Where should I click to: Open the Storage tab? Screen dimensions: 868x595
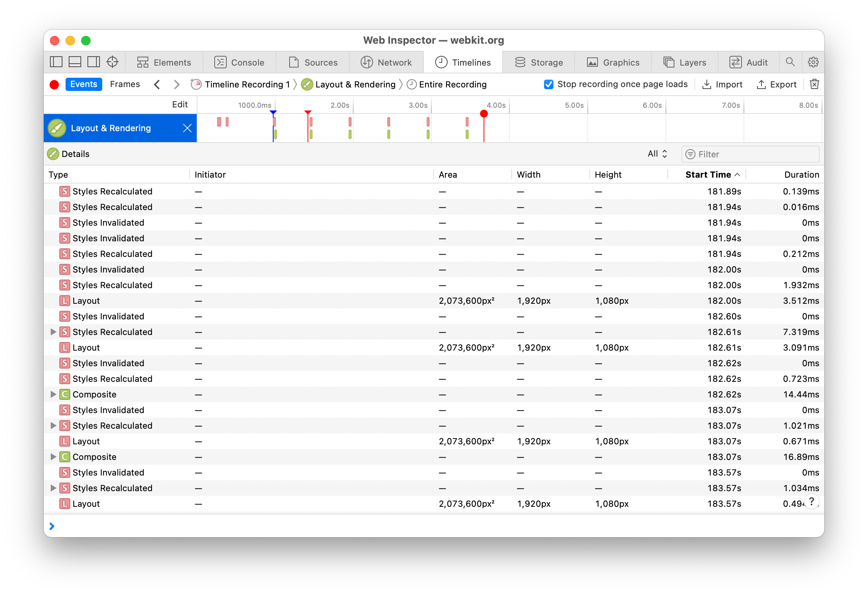(x=539, y=62)
